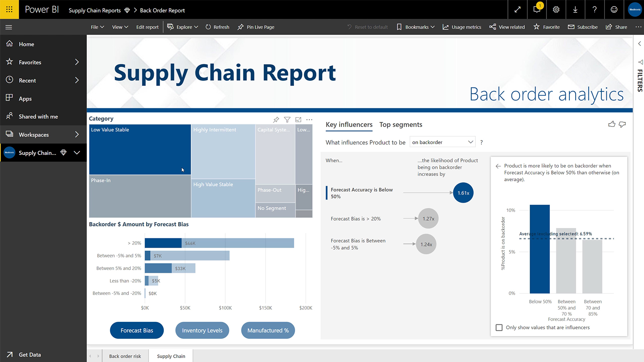Select Forecast Accuracy is Below 50% influencer
This screenshot has width=644, height=362.
point(361,193)
